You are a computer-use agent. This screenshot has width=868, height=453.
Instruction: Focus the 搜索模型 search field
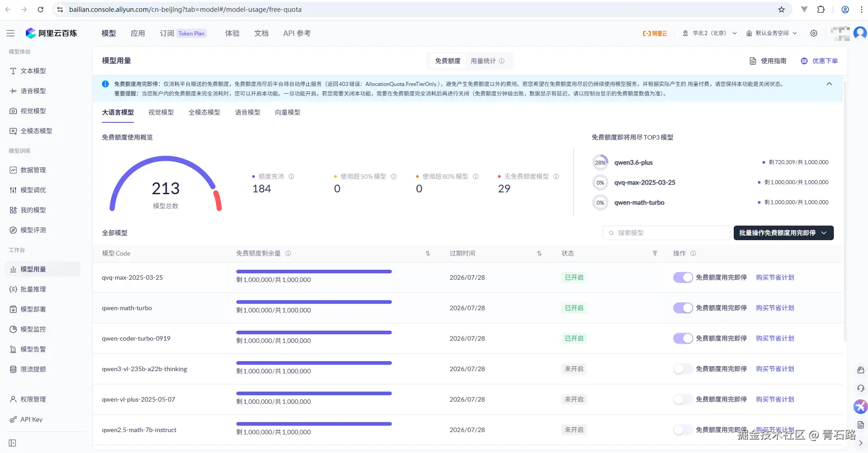666,233
